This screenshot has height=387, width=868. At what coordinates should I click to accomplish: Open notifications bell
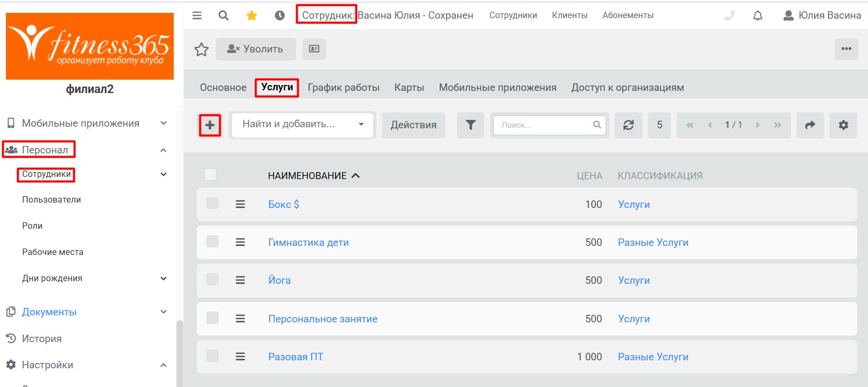[758, 16]
